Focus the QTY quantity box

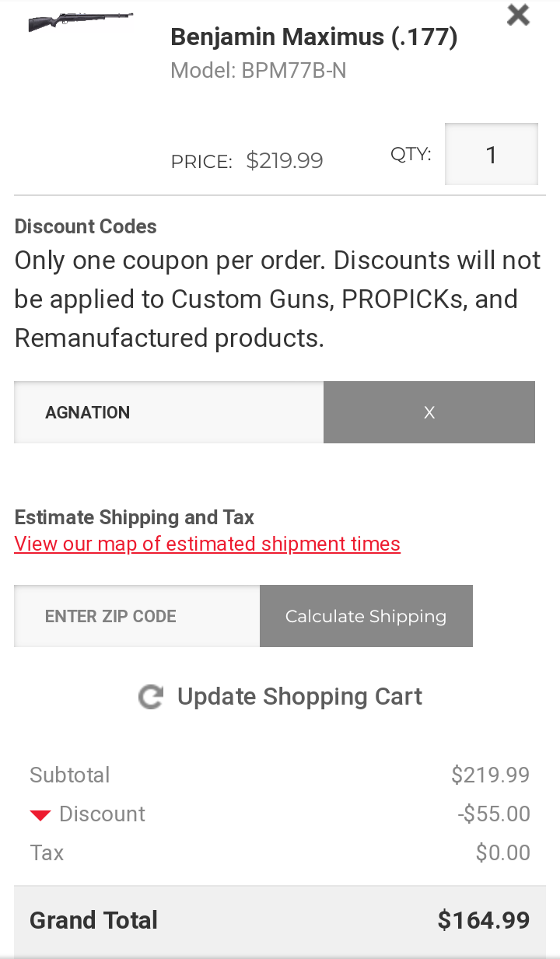(x=492, y=154)
